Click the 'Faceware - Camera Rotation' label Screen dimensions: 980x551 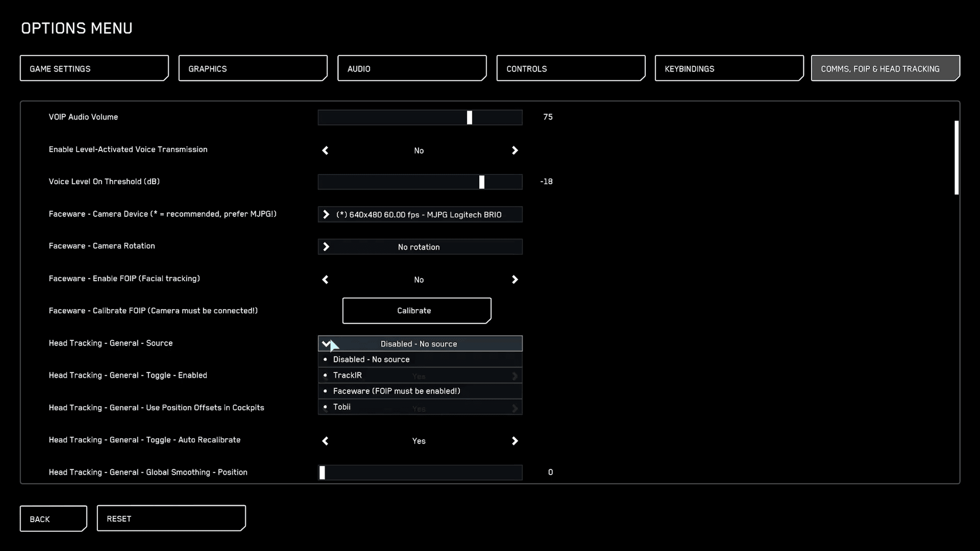[102, 246]
